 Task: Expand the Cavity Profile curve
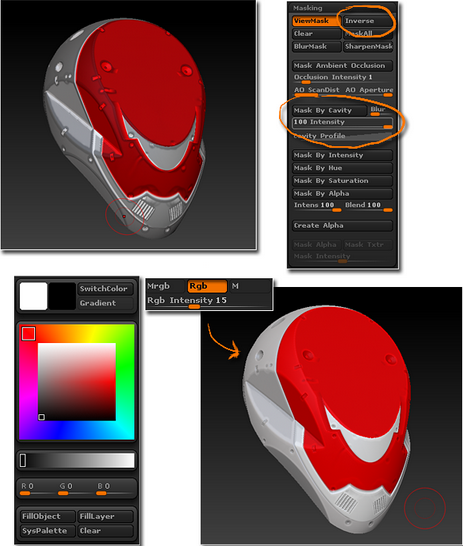coord(342,136)
